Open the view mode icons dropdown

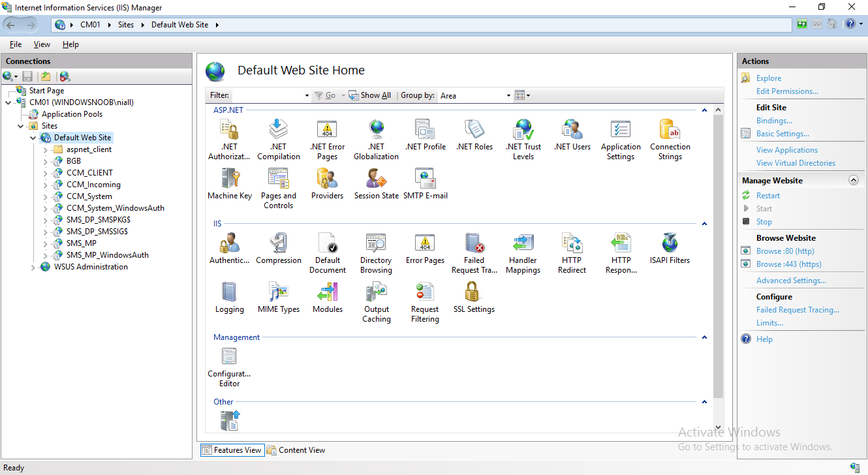tap(522, 95)
